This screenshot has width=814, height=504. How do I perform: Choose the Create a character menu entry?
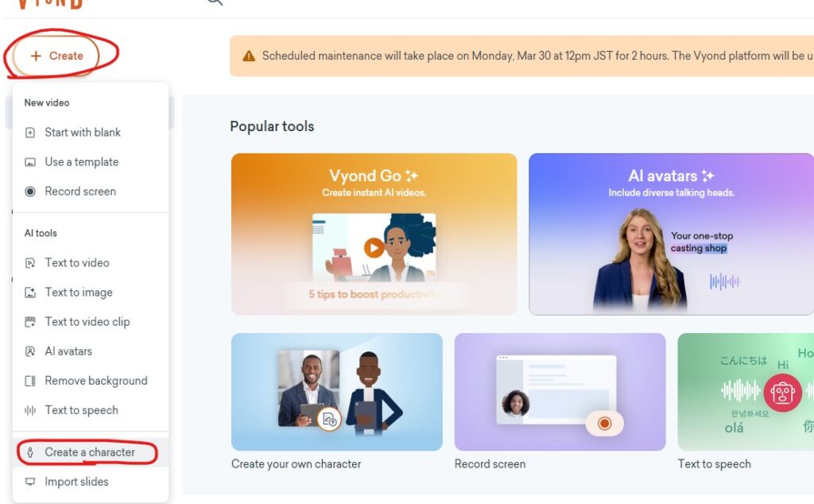[91, 452]
